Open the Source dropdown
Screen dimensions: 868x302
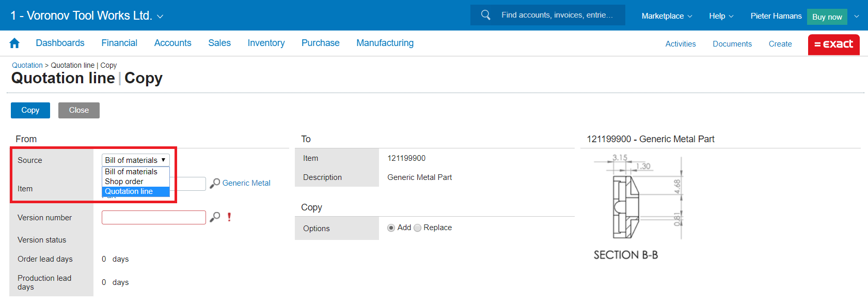135,160
